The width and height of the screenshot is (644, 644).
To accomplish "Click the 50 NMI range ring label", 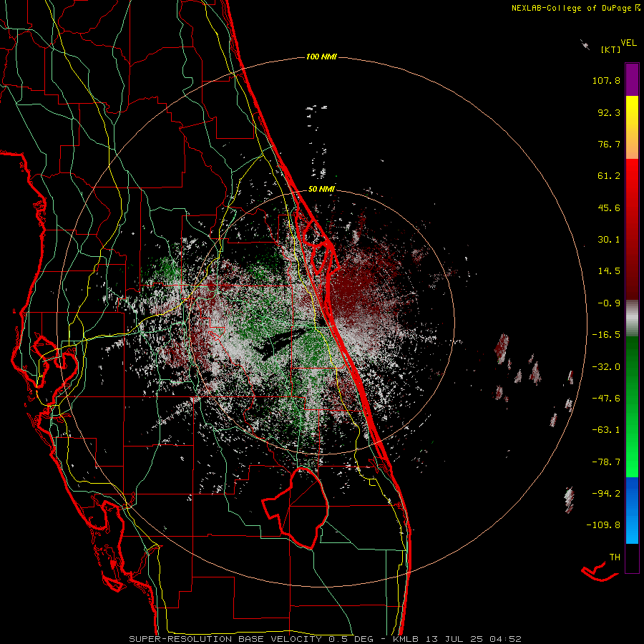I will pos(321,190).
